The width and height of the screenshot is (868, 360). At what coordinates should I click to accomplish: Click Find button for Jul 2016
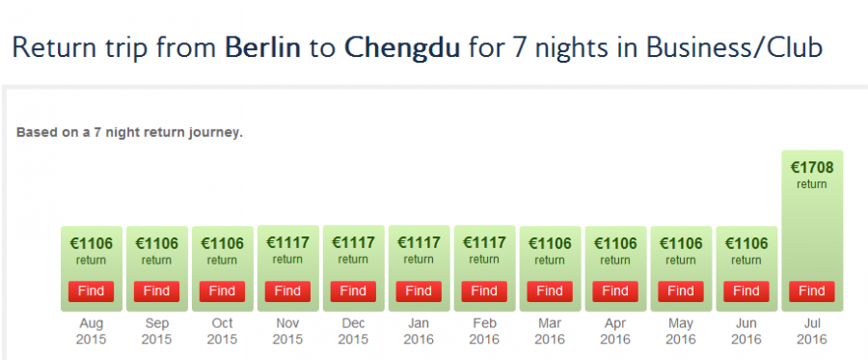pos(812,291)
